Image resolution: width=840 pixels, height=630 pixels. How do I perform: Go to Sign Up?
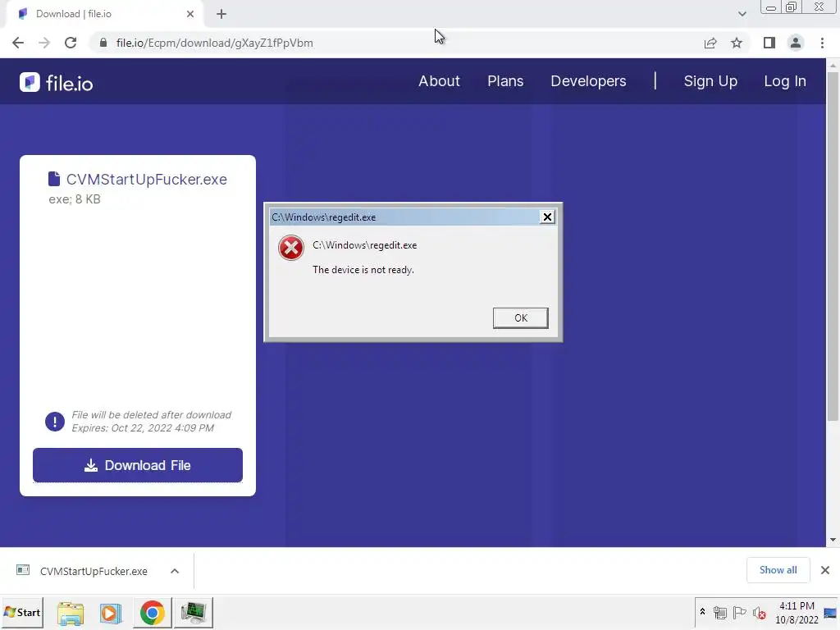(710, 81)
